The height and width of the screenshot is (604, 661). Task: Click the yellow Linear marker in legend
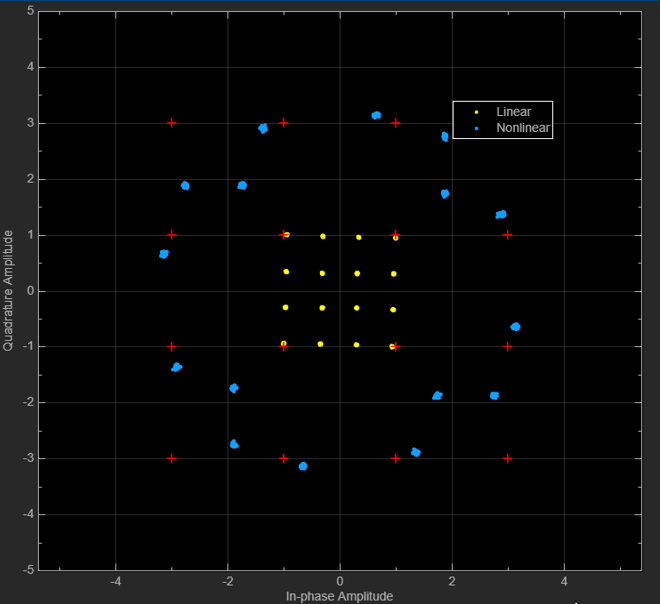477,112
